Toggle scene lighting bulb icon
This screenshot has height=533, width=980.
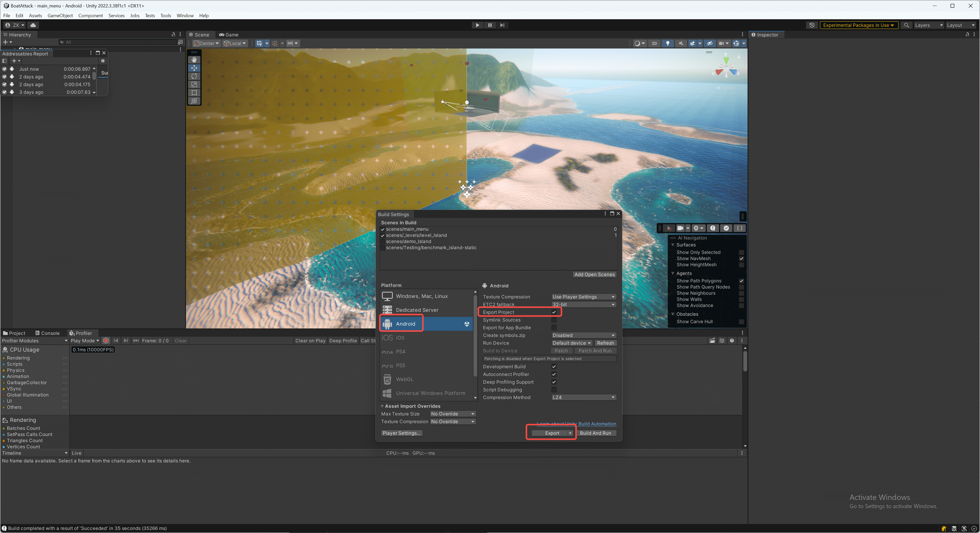(667, 43)
